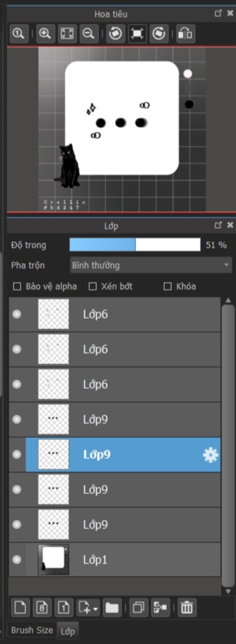This screenshot has width=236, height=644.
Task: Open the Pha trộn blending dropdown
Action: (x=151, y=265)
